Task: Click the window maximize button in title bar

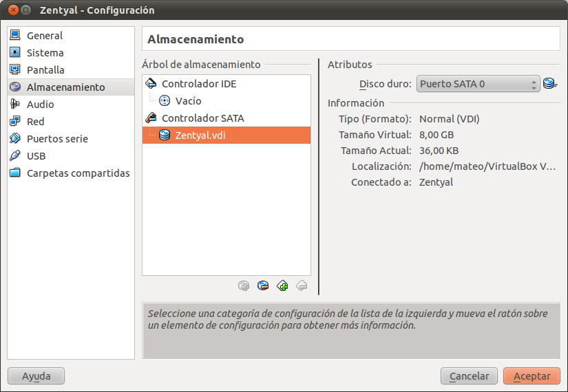Action: pyautogui.click(x=25, y=10)
